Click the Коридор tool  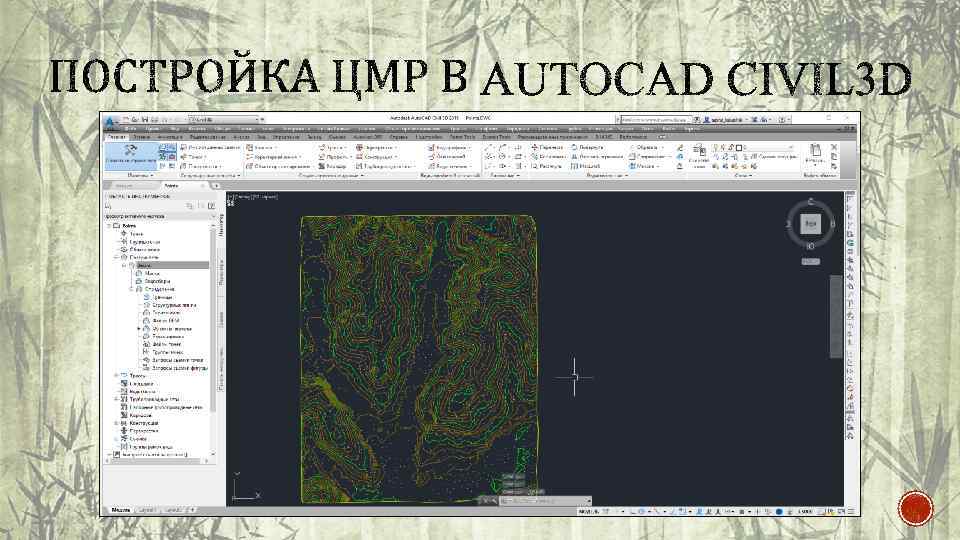pos(332,166)
